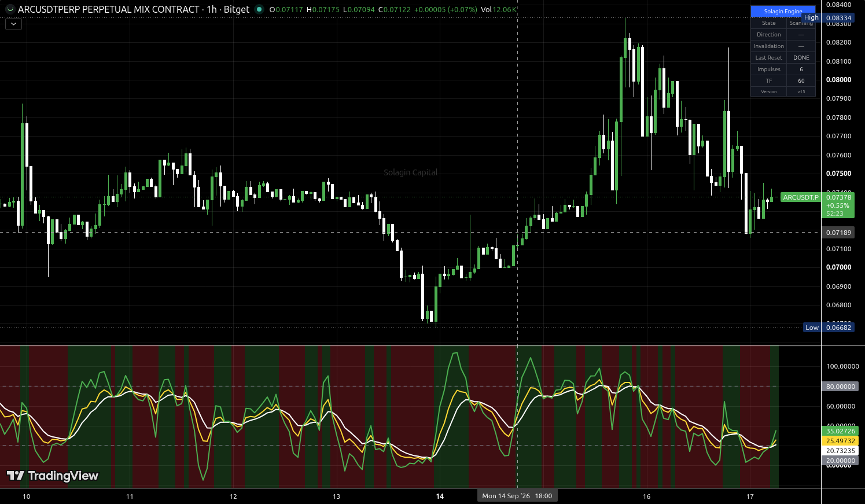Click the Solagin Engine table header
The width and height of the screenshot is (865, 504).
point(783,11)
